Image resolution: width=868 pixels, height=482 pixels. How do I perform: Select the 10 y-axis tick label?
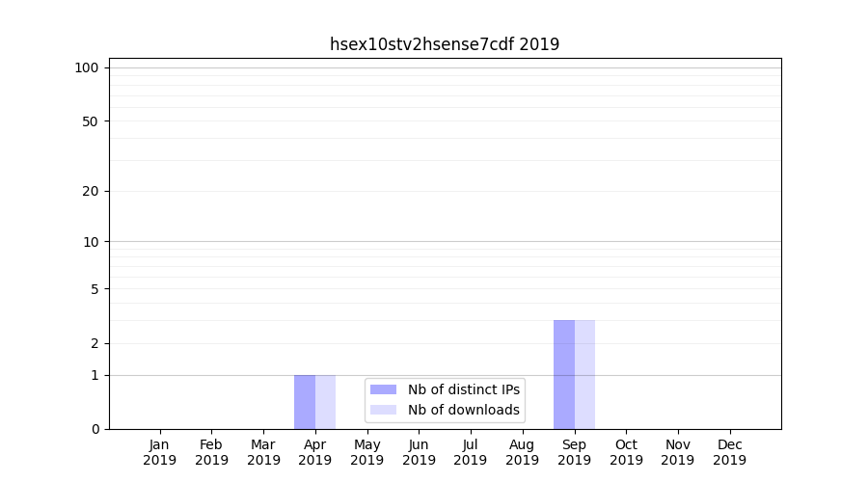pyautogui.click(x=91, y=242)
